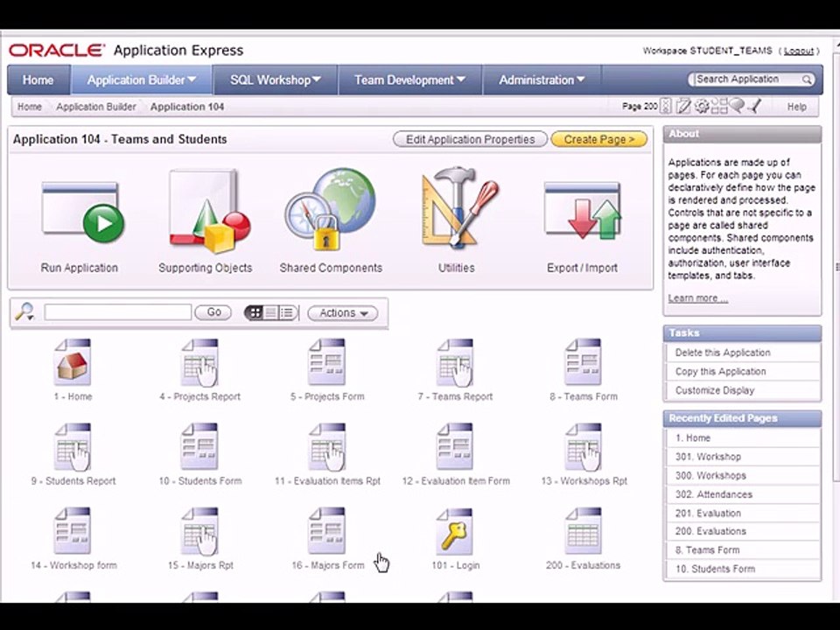Click the Go button
This screenshot has width=840, height=630.
point(213,312)
